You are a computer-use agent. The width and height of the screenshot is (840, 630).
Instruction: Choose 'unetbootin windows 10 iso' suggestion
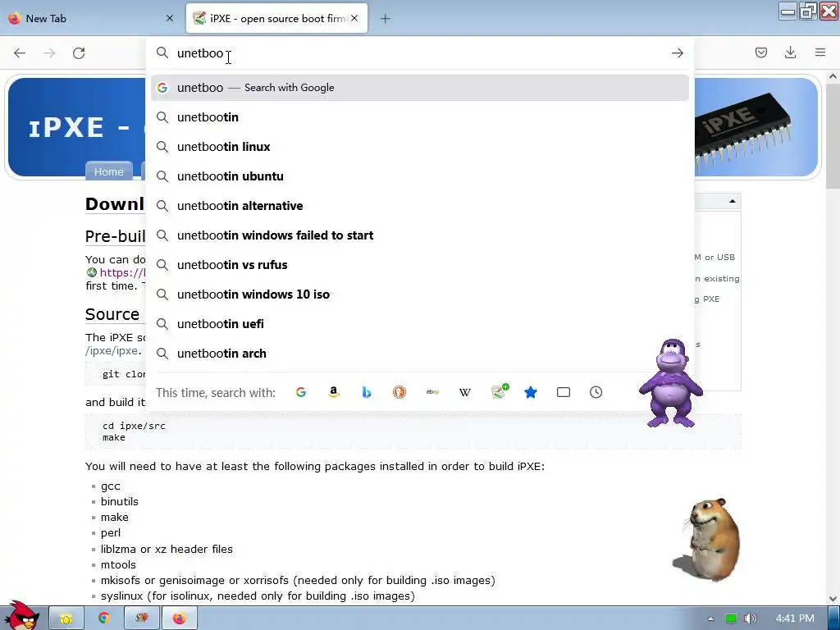420,294
